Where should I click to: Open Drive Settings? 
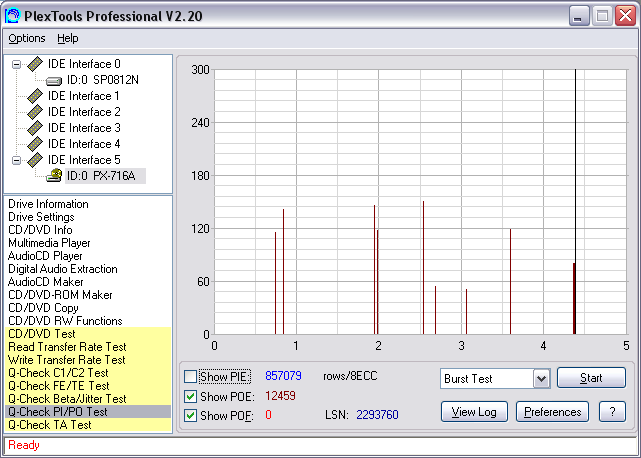tap(41, 217)
